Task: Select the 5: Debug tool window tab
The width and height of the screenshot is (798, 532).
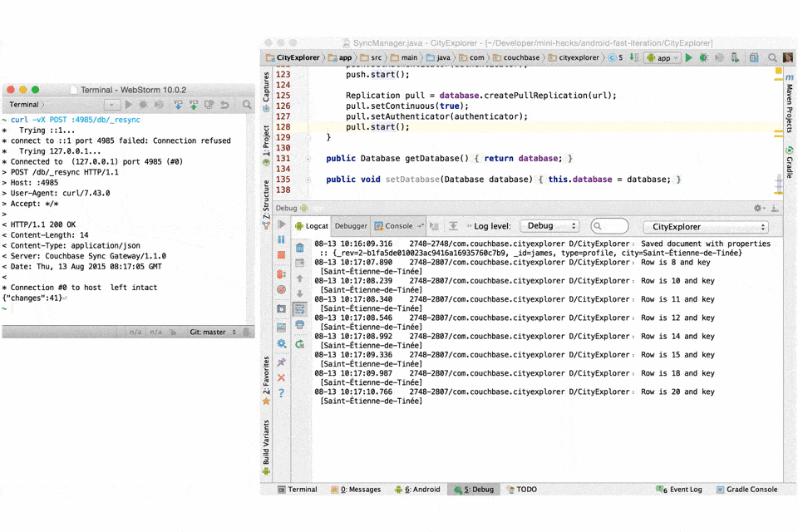Action: (473, 490)
